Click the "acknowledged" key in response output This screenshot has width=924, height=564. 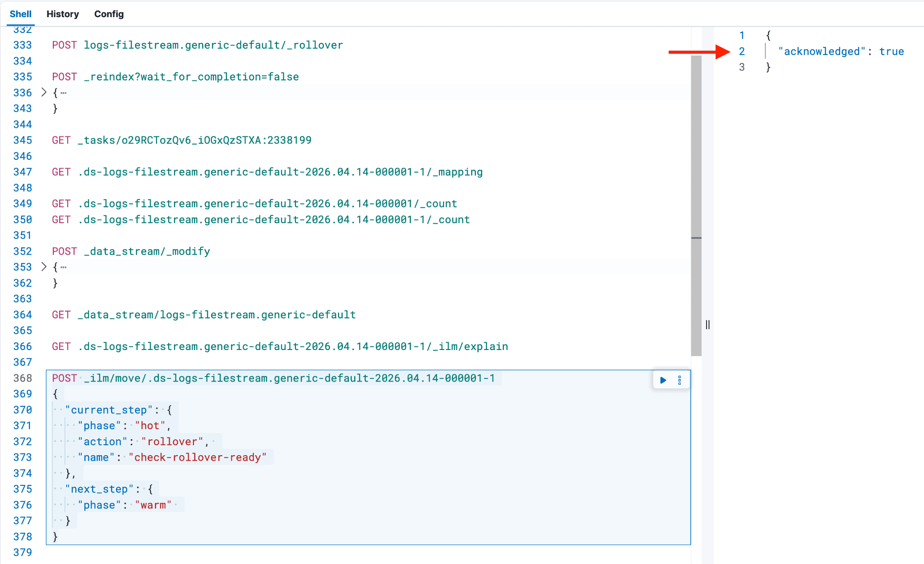821,51
